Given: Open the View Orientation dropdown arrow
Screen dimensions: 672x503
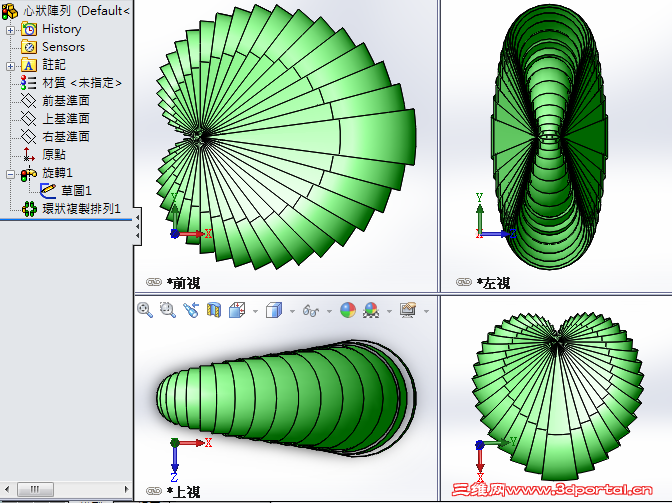Looking at the screenshot, I should pyautogui.click(x=255, y=311).
